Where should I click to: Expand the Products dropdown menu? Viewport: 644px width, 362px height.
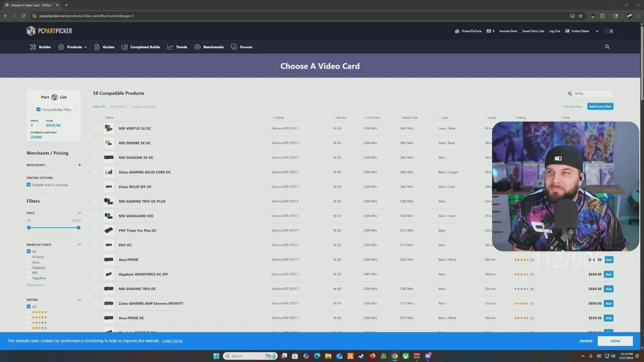point(72,47)
